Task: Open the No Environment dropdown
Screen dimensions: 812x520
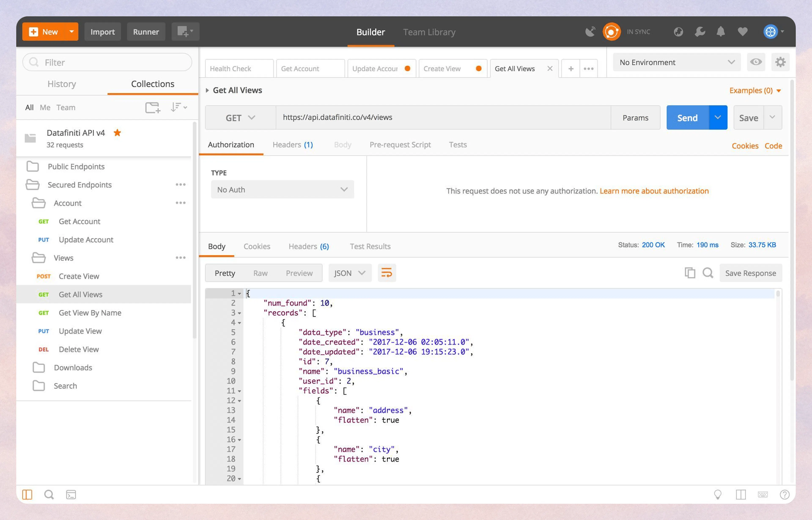Action: tap(676, 62)
